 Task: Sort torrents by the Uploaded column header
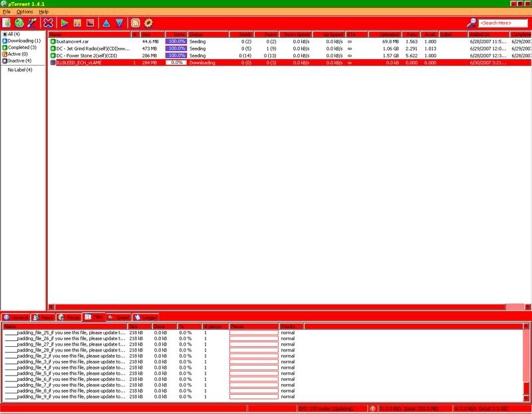tap(385, 35)
